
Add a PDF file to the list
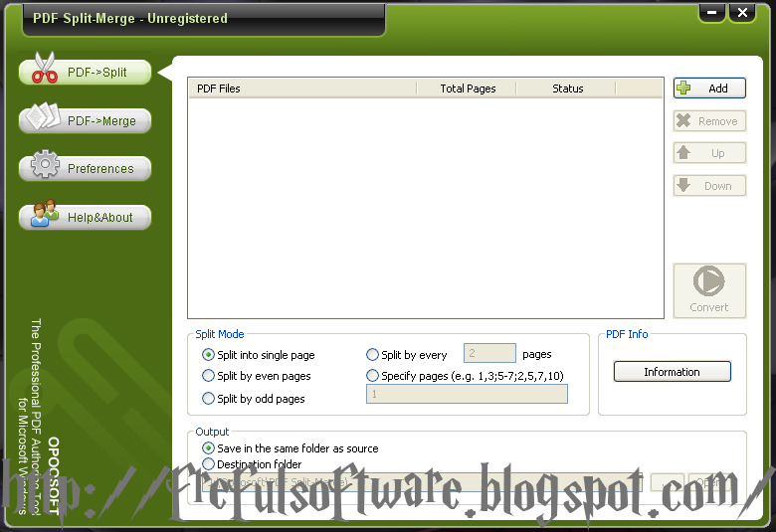(x=709, y=89)
